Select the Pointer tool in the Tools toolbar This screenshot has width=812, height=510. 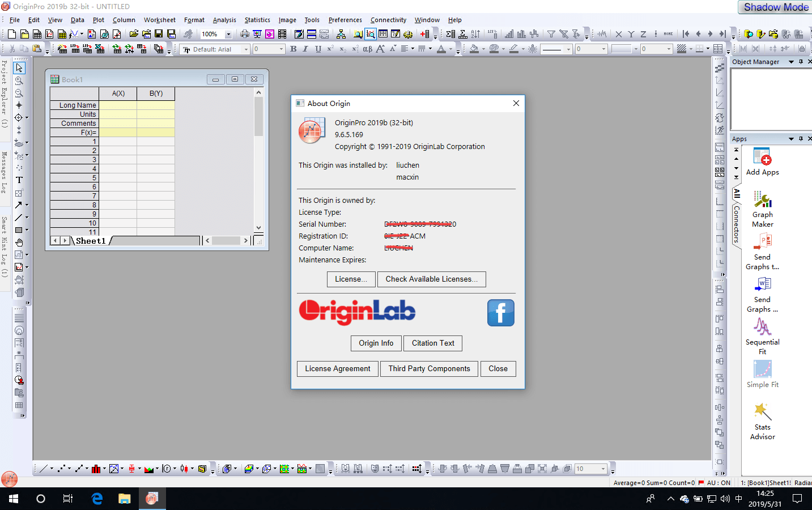[19, 68]
